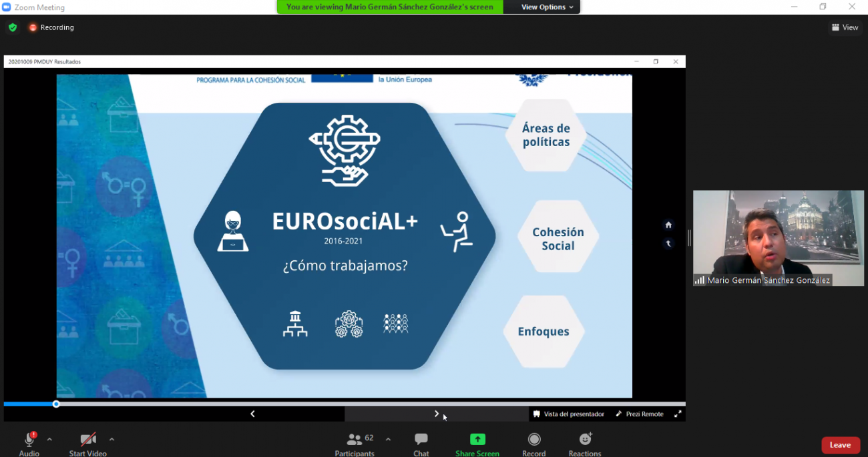Open the View layout menu
The width and height of the screenshot is (868, 457).
point(845,27)
